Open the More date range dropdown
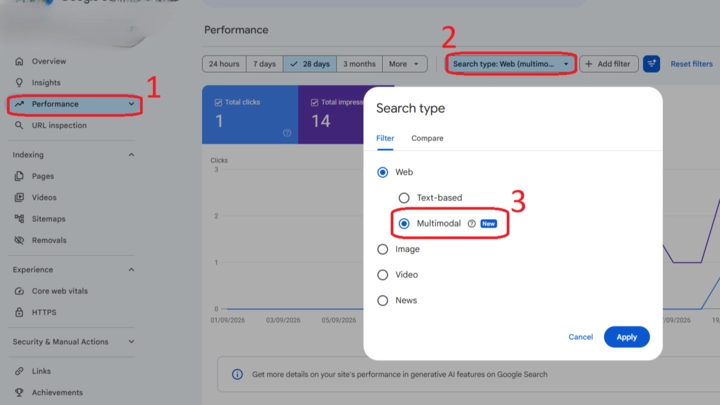 tap(404, 64)
